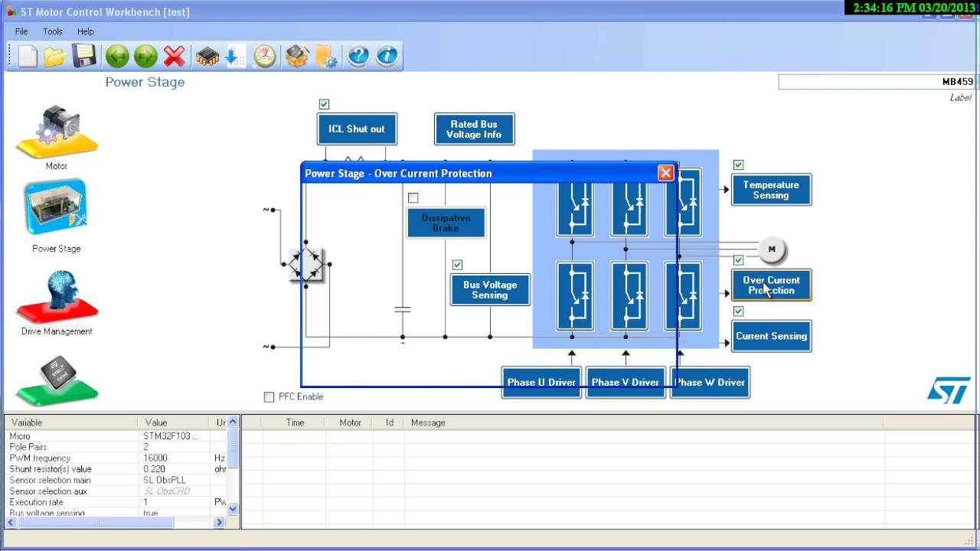Open the Help menu
The width and height of the screenshot is (980, 551).
86,31
